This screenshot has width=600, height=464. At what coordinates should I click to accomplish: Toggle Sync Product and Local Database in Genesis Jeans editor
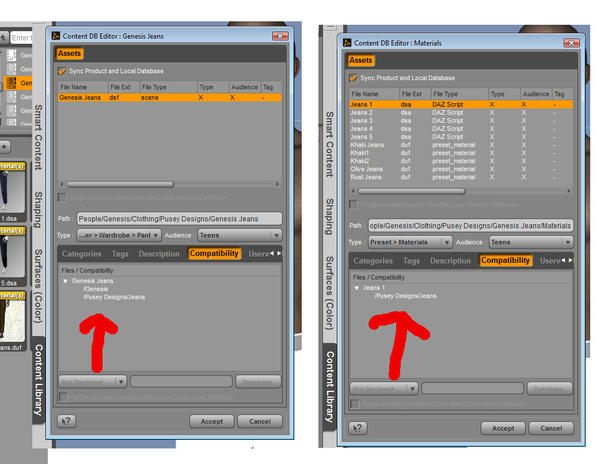[x=62, y=71]
